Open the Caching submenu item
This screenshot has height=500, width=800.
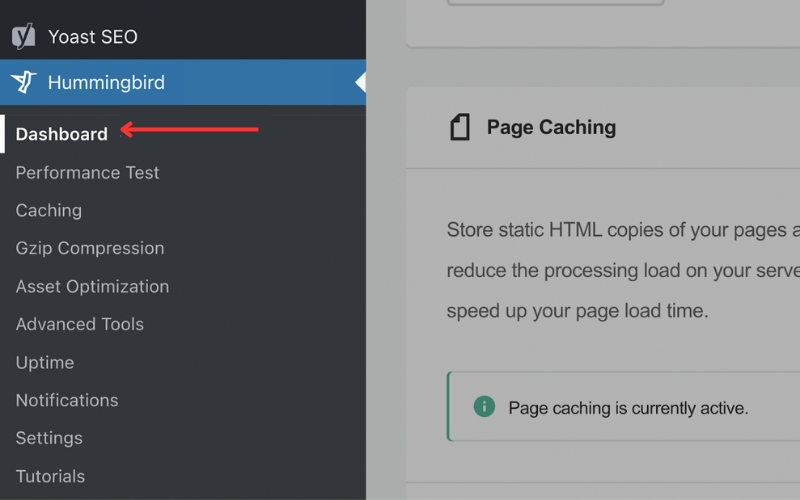[x=48, y=210]
